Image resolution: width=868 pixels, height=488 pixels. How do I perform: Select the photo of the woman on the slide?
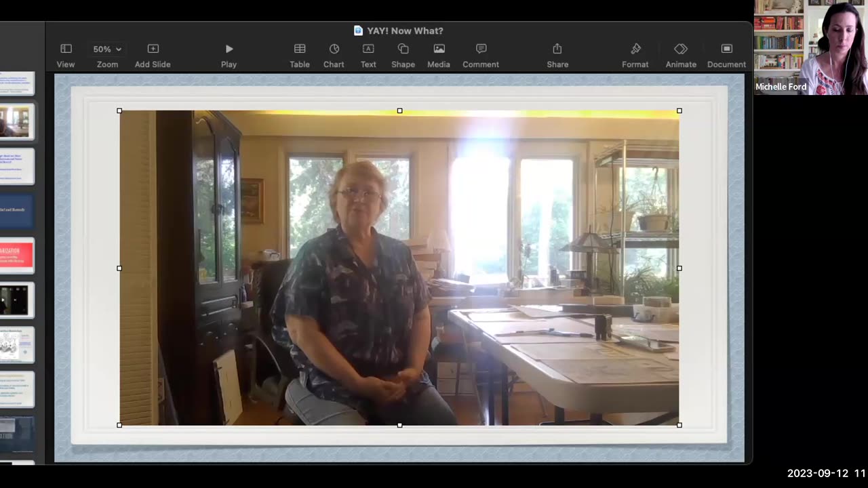[399, 268]
